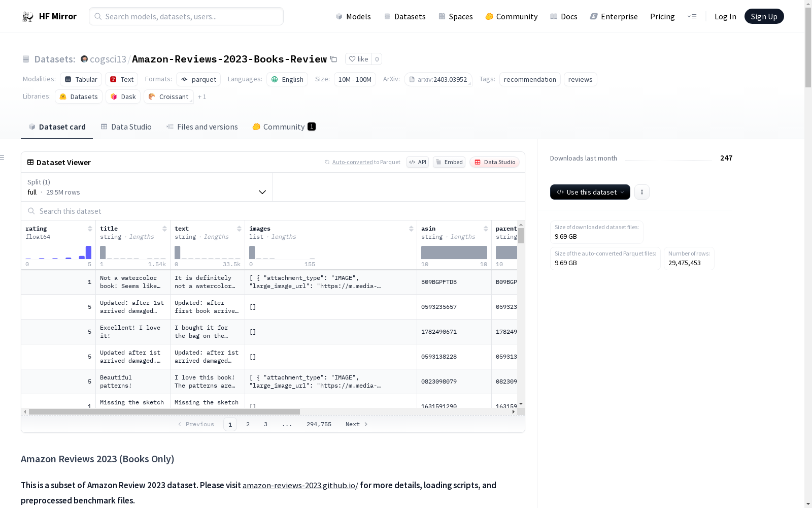812x508 pixels.
Task: Click the table horizontal scrollbar thumb
Action: [x=164, y=411]
